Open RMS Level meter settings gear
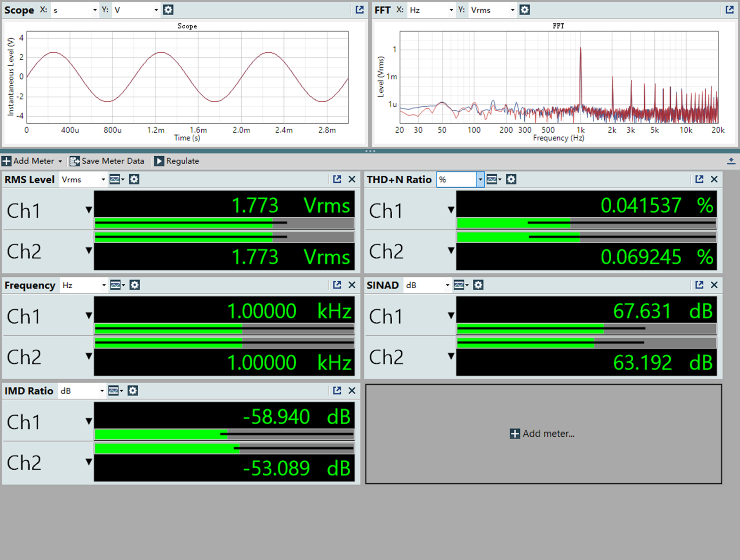 coord(134,179)
